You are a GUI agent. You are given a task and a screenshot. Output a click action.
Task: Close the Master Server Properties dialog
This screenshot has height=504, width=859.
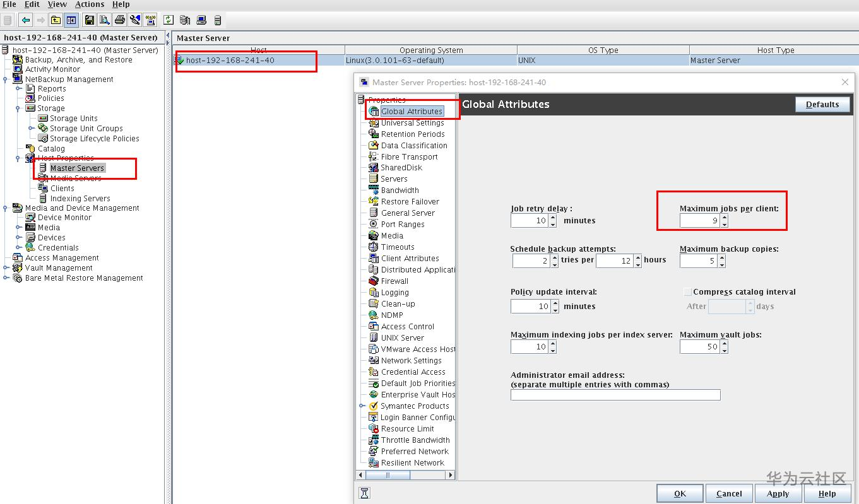point(845,82)
